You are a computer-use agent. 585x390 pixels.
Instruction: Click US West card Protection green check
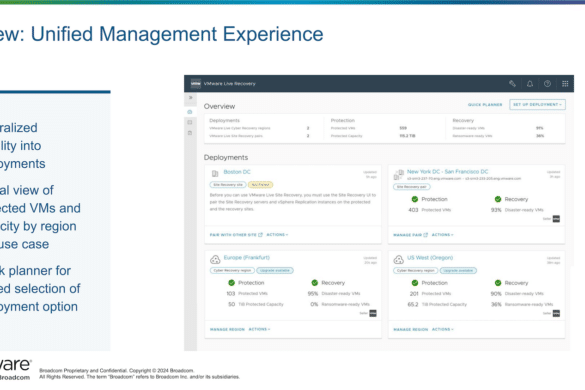click(415, 283)
